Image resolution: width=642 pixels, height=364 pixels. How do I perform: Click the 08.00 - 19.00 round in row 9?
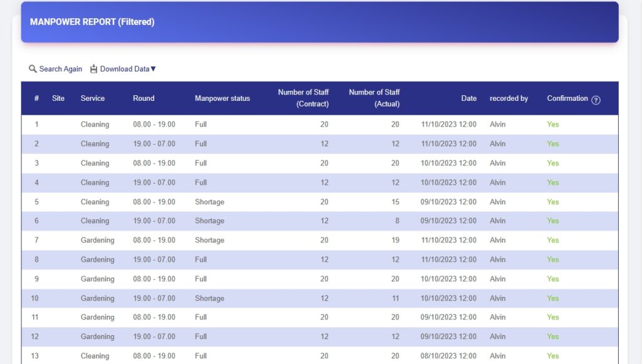(x=154, y=279)
